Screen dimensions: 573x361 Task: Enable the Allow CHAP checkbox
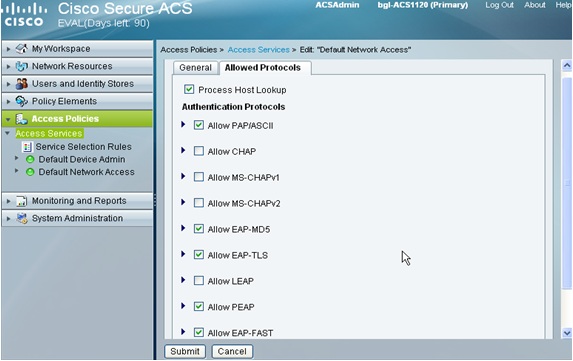[199, 151]
